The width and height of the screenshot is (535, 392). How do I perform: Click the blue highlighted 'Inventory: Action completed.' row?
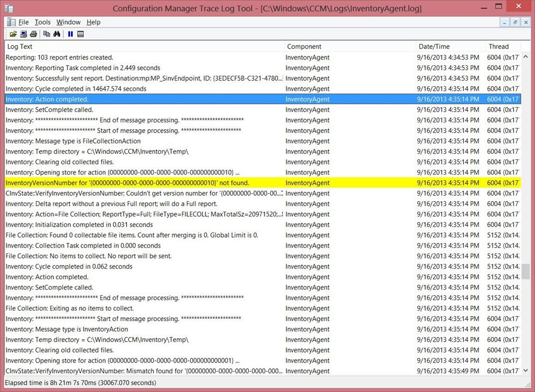click(x=263, y=99)
